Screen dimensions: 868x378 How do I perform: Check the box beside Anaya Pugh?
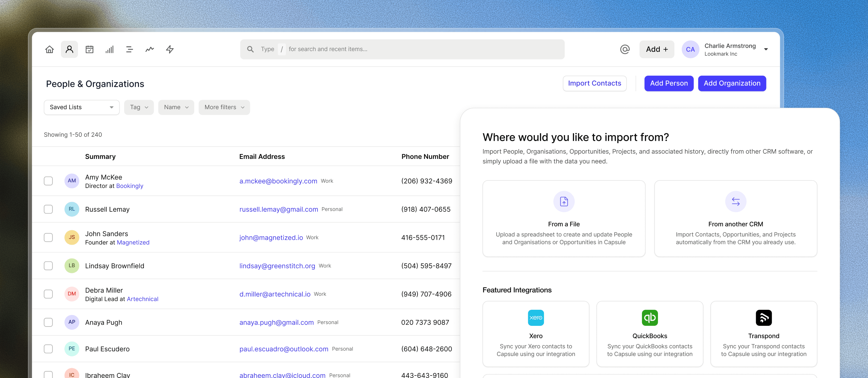click(48, 322)
